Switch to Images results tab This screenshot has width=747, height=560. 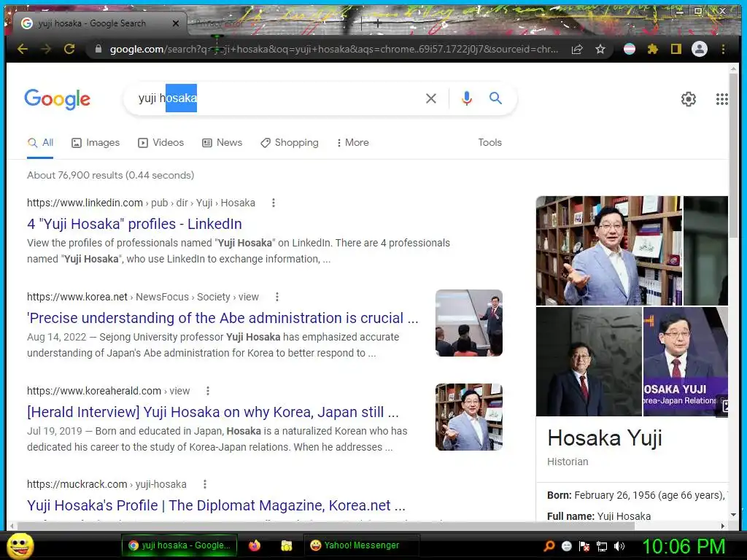coord(96,142)
